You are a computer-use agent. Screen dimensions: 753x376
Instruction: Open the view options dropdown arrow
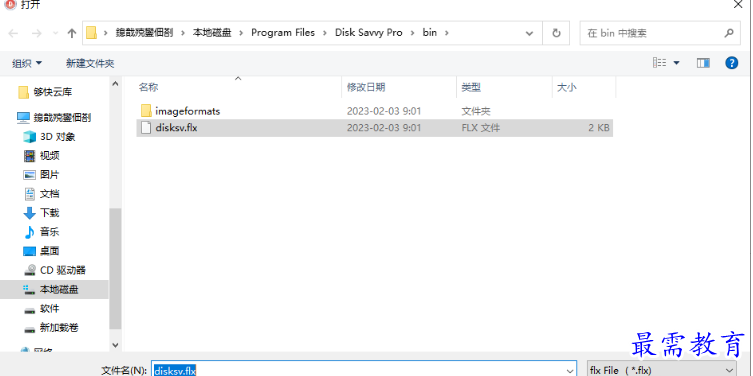(677, 63)
